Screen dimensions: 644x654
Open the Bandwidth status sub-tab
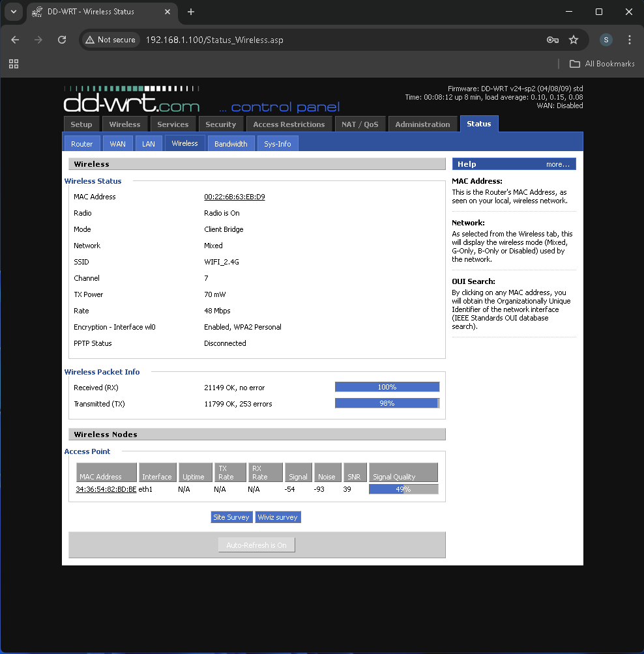[231, 144]
